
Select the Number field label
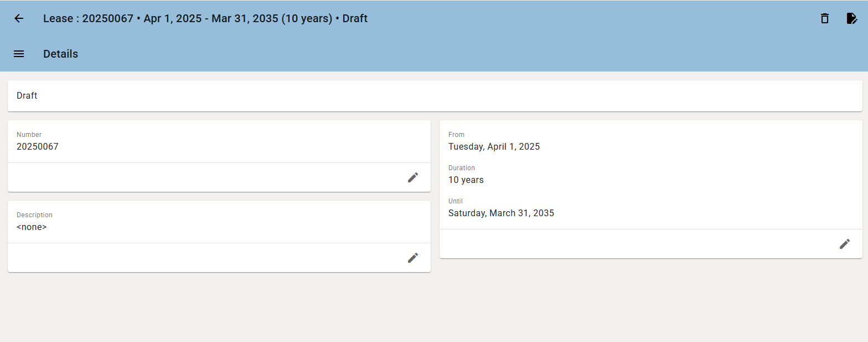pyautogui.click(x=29, y=135)
